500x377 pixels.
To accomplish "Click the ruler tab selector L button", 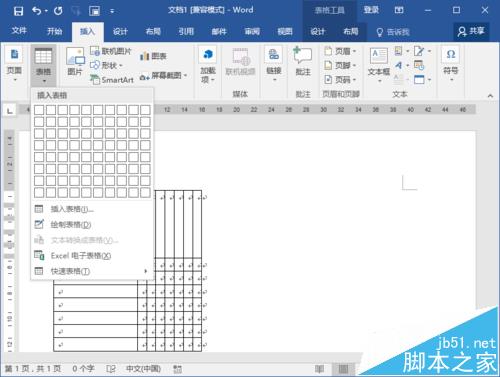I will (10, 111).
